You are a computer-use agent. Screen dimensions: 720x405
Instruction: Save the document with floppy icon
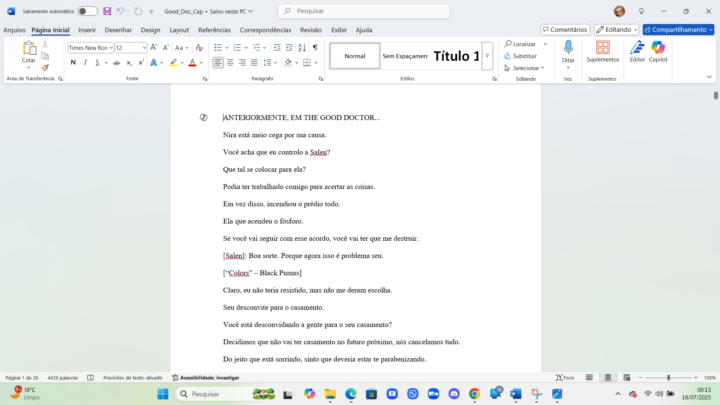pyautogui.click(x=107, y=11)
